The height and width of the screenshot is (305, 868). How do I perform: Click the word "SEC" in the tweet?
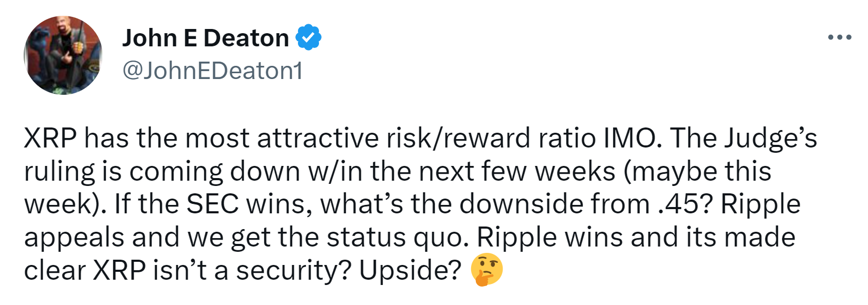pyautogui.click(x=213, y=204)
